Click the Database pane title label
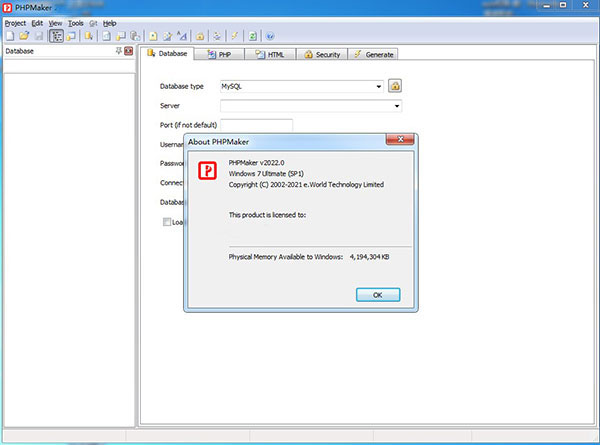 20,51
